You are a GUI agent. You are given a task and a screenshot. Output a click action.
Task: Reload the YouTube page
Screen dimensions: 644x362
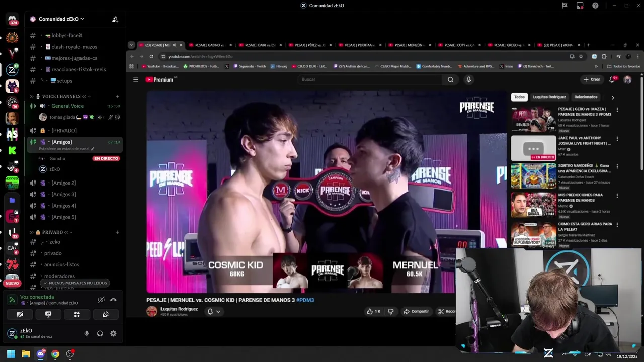(x=151, y=56)
